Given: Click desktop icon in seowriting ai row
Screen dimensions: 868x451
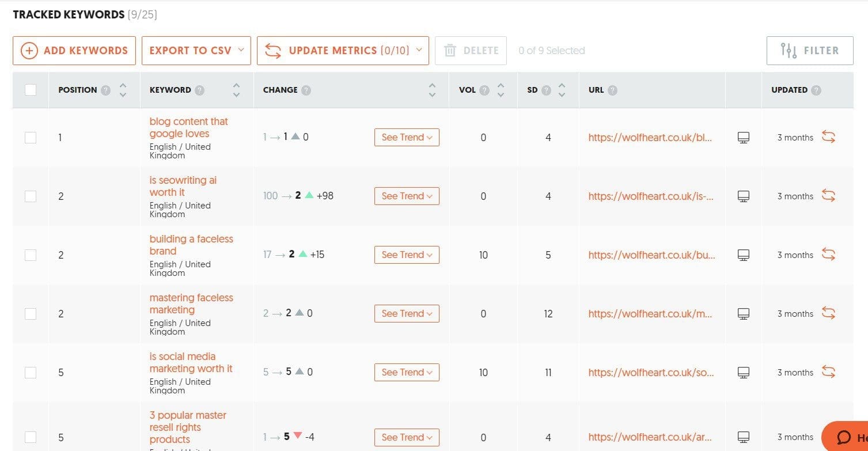Looking at the screenshot, I should click(x=744, y=196).
